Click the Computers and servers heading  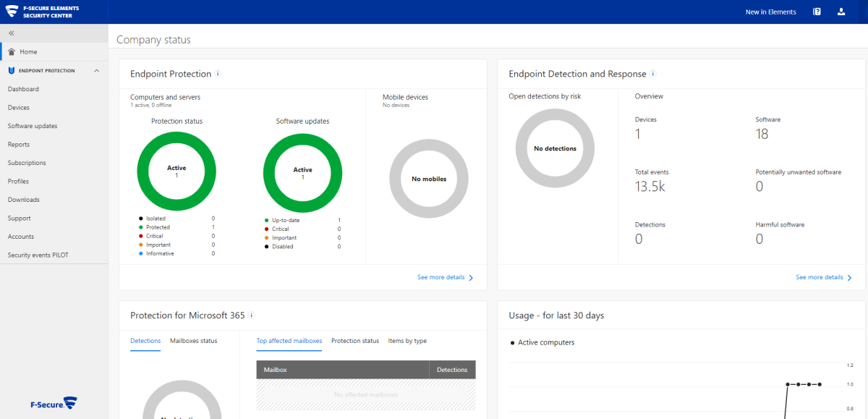click(166, 97)
